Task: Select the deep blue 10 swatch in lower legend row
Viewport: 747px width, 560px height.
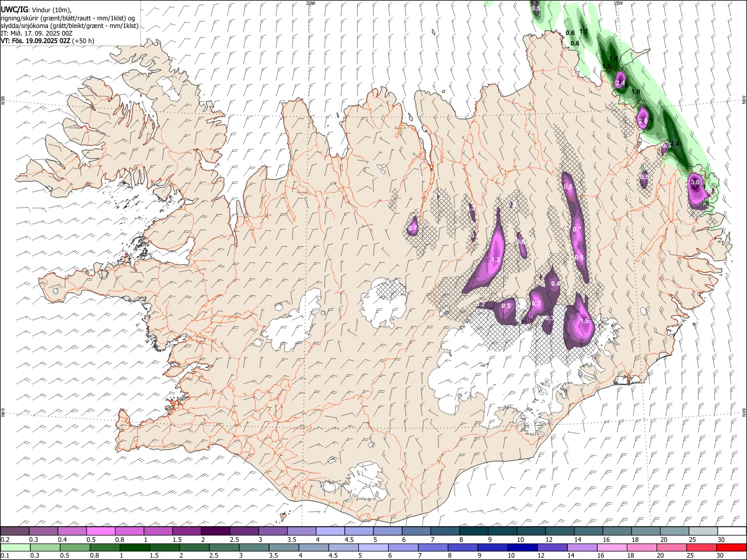Action: coord(522,547)
